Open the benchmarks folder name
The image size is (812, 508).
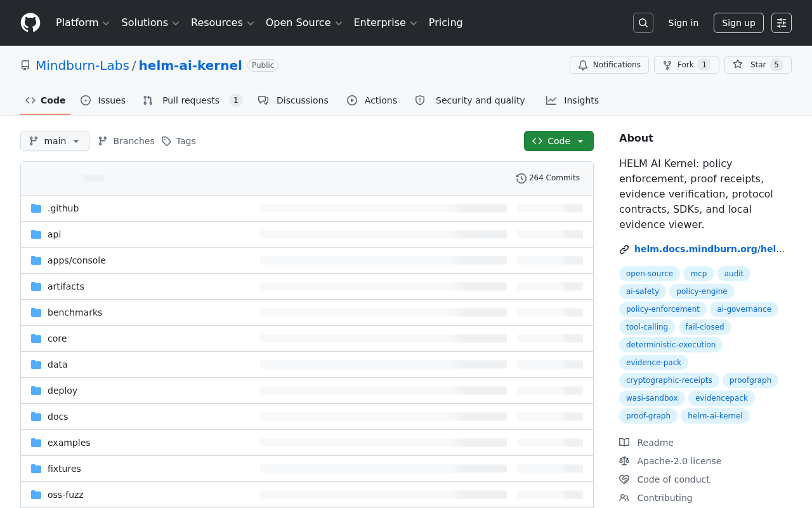click(75, 312)
